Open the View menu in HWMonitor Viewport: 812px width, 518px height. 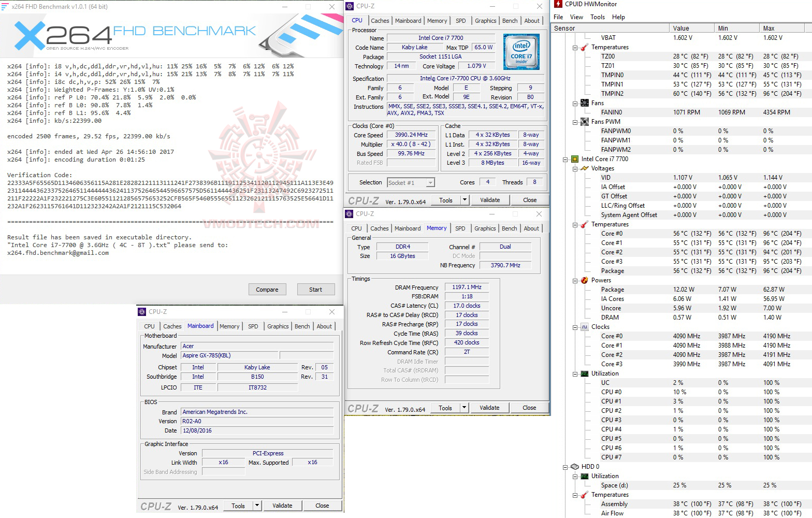(x=576, y=17)
